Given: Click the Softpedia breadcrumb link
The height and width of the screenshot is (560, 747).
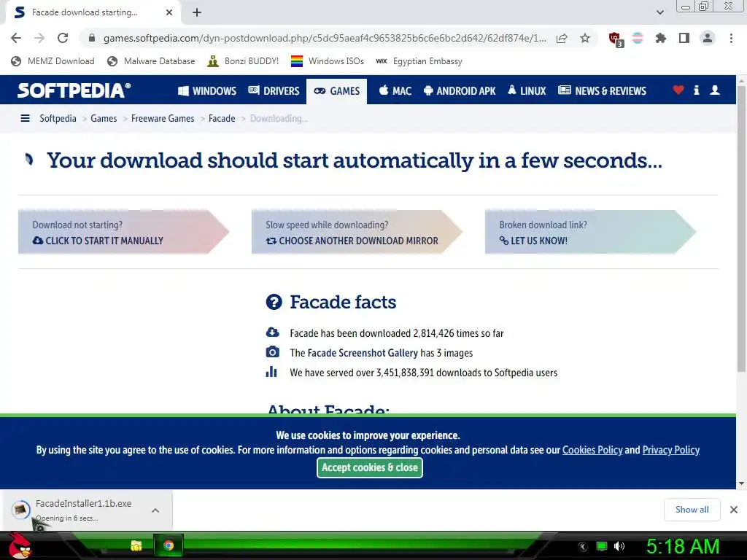Looking at the screenshot, I should pos(58,118).
